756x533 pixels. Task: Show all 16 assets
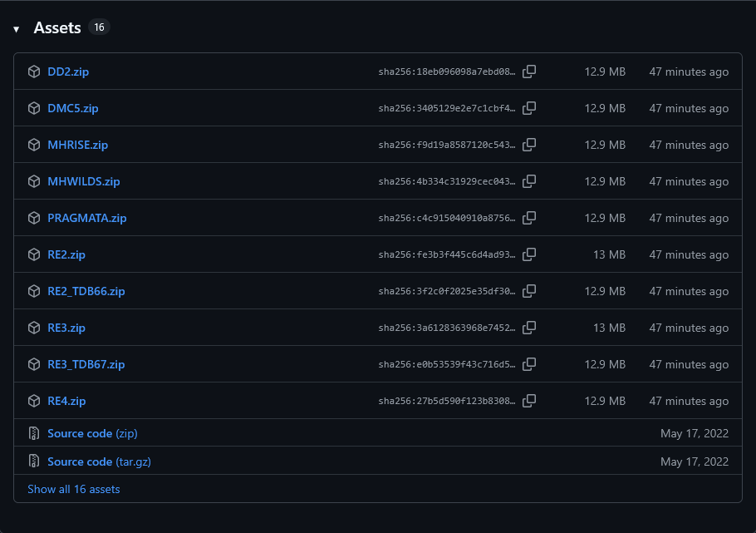click(74, 489)
